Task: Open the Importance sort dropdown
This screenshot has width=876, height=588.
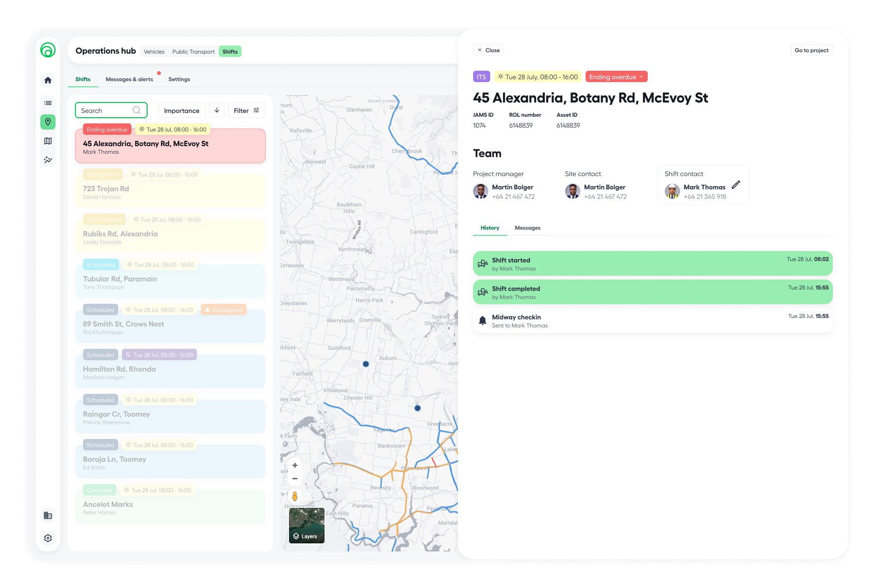Action: point(182,111)
